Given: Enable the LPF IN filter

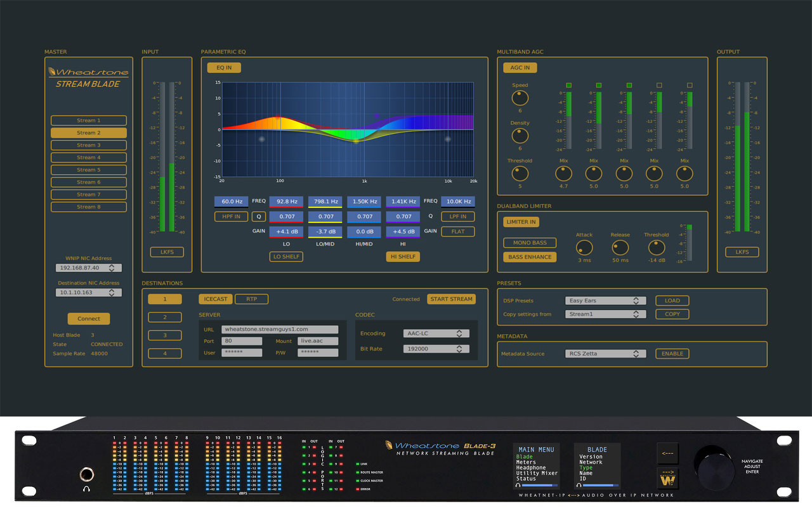Looking at the screenshot, I should [x=458, y=217].
